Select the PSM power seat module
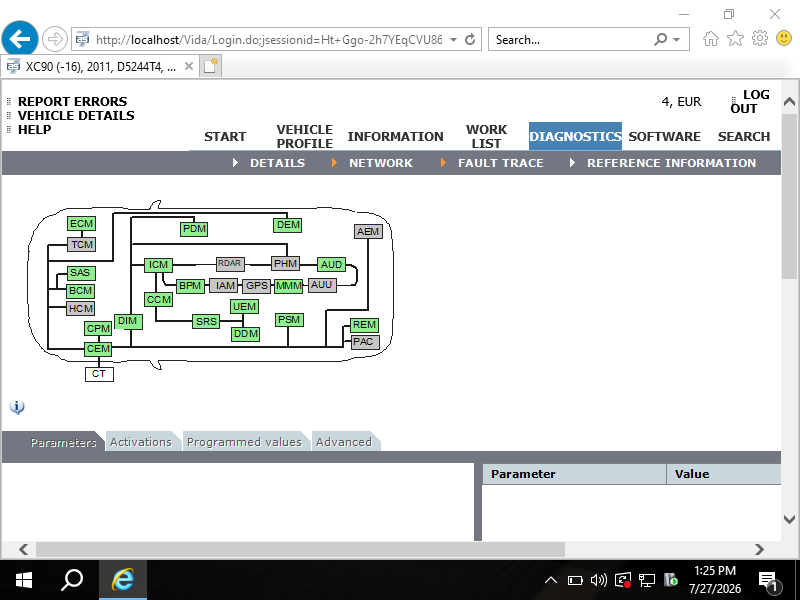This screenshot has width=800, height=600. click(289, 320)
